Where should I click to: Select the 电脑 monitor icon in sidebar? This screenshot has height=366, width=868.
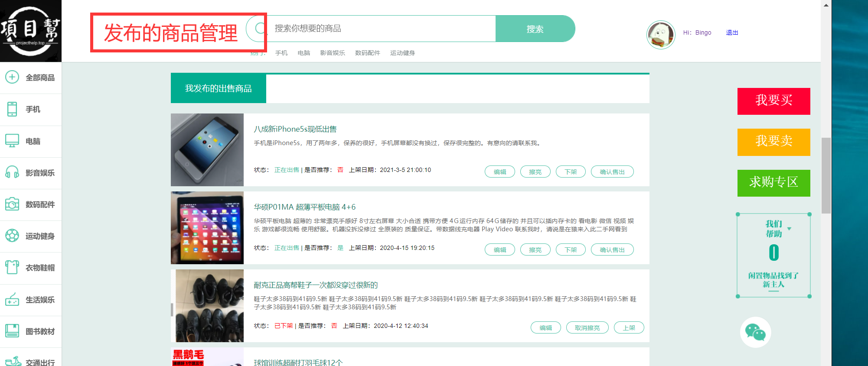[x=12, y=141]
